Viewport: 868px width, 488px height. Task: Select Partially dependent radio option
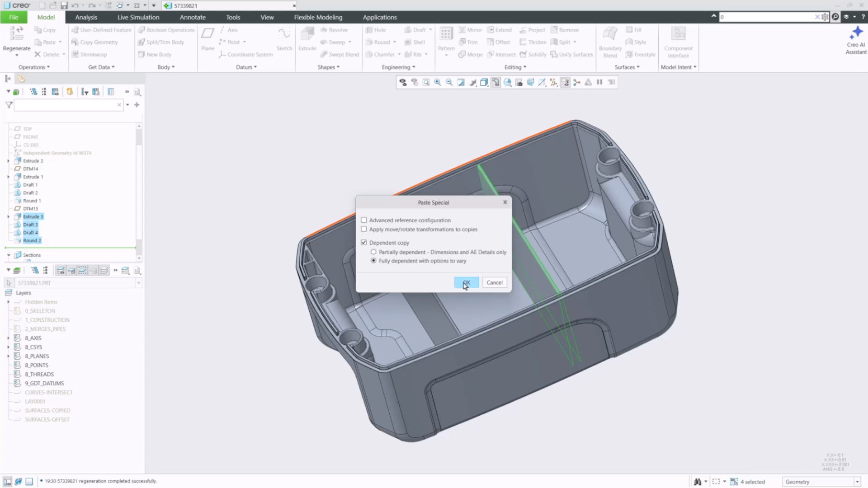(373, 252)
